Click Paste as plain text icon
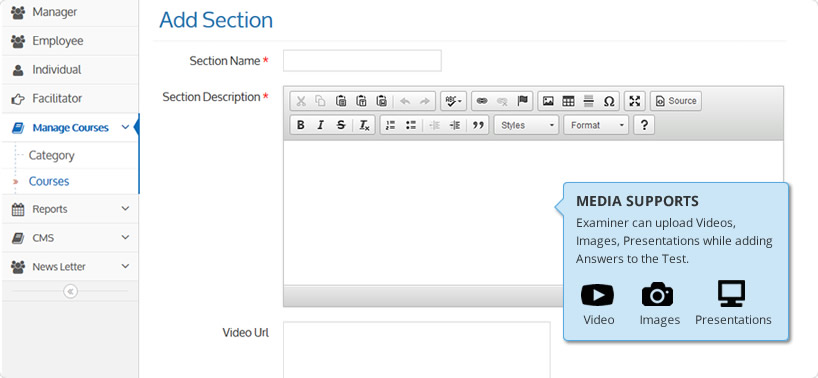Image resolution: width=818 pixels, height=378 pixels. (x=361, y=101)
